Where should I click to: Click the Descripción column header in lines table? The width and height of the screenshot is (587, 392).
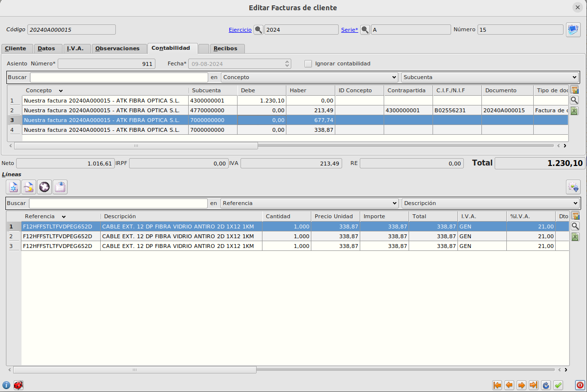181,216
